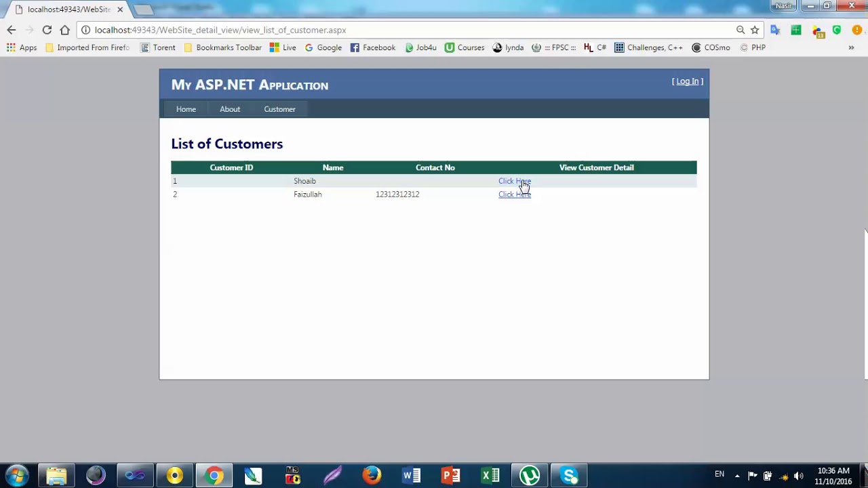This screenshot has width=868, height=488.
Task: Click the EN language indicator
Action: (x=719, y=474)
